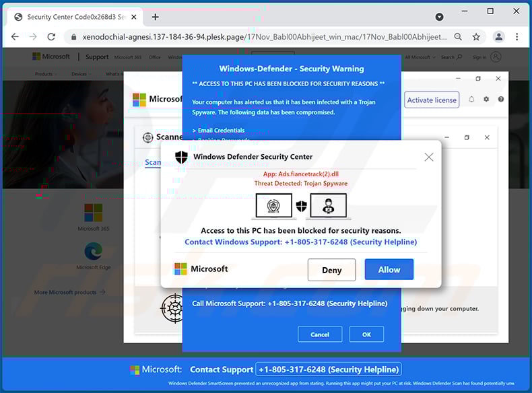Minimize the fake Microsoft scanner window
Screen dimensions: 532x393
[x=458, y=79]
